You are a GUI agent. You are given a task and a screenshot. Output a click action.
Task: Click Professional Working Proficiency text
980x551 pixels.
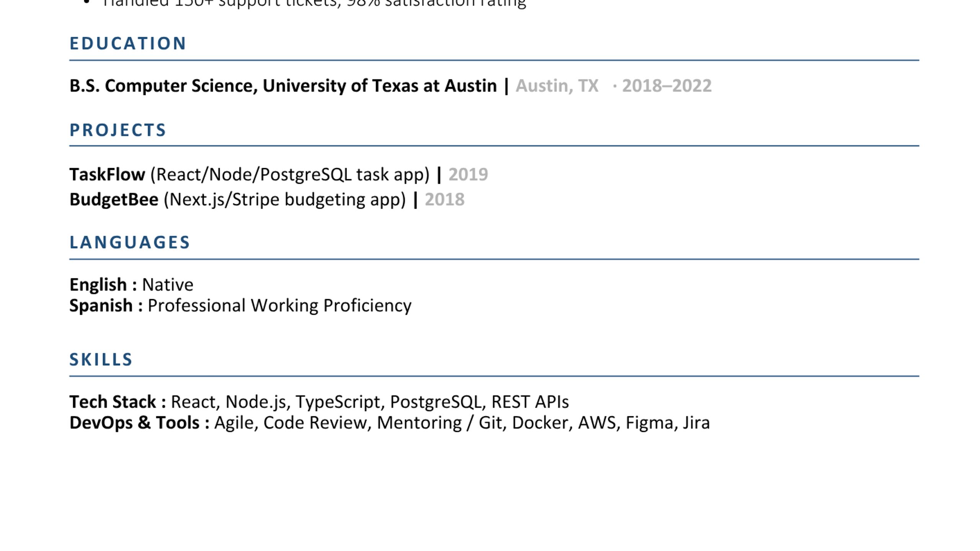(x=279, y=306)
